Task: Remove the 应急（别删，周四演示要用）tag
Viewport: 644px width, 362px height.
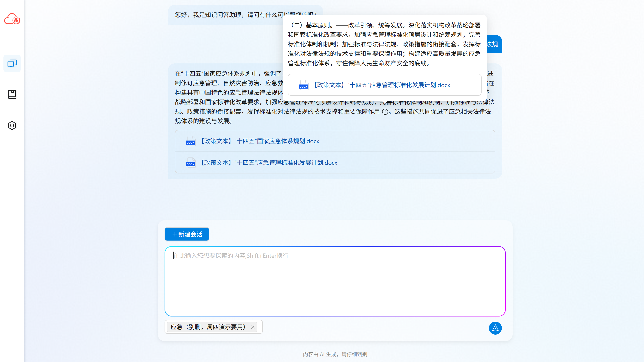Action: click(x=253, y=327)
